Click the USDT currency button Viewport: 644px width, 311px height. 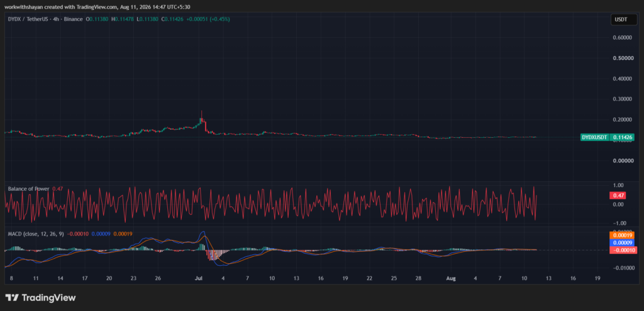[625, 20]
